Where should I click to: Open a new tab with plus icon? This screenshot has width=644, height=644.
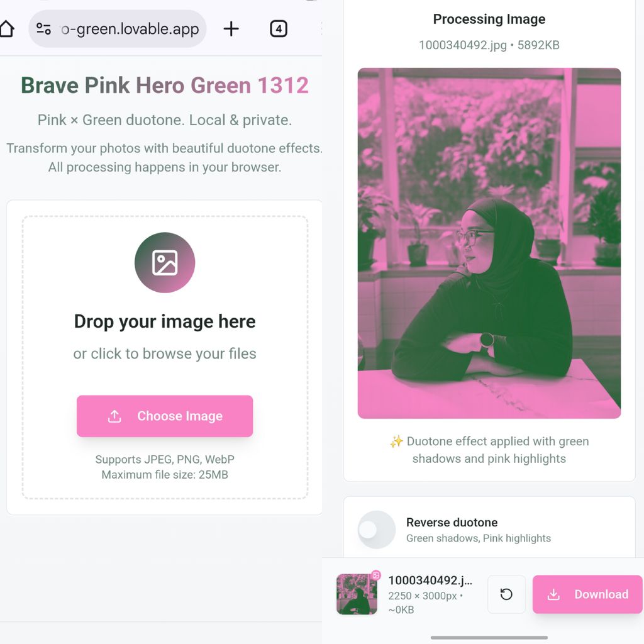231,29
